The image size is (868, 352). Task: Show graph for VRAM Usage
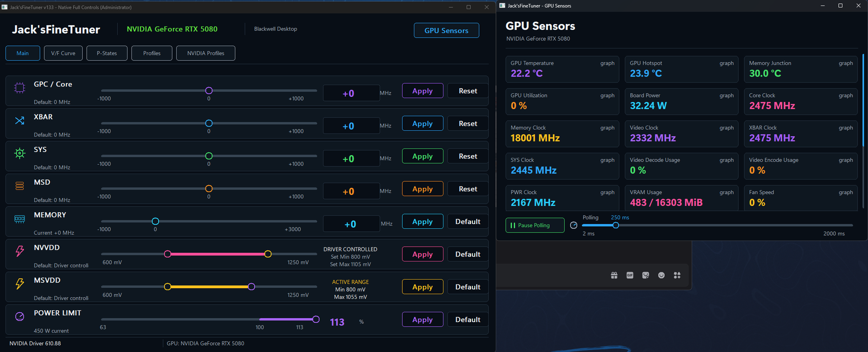[726, 192]
